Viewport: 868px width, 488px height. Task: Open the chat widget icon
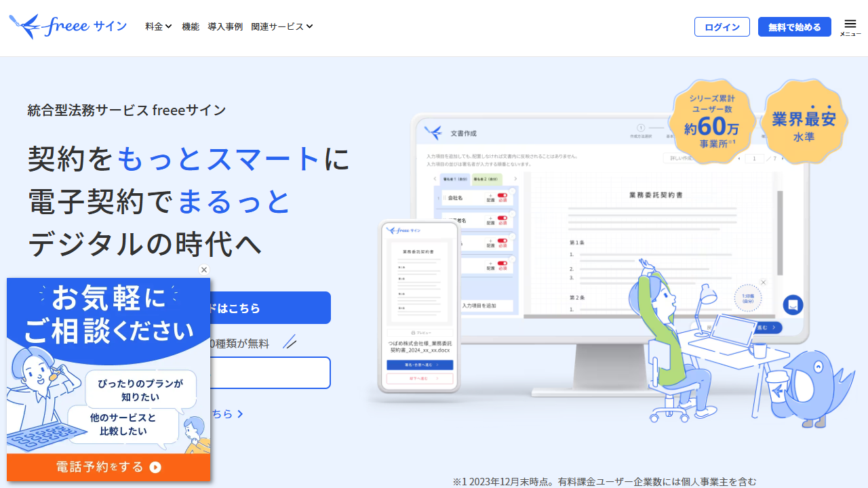click(x=793, y=305)
